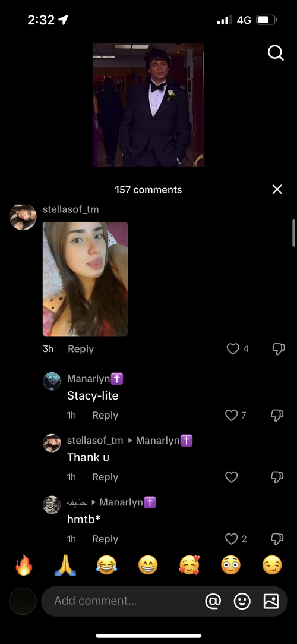Dislike stellasof_tm's photo comment
Viewport: 297px width, 644px height.
278,349
